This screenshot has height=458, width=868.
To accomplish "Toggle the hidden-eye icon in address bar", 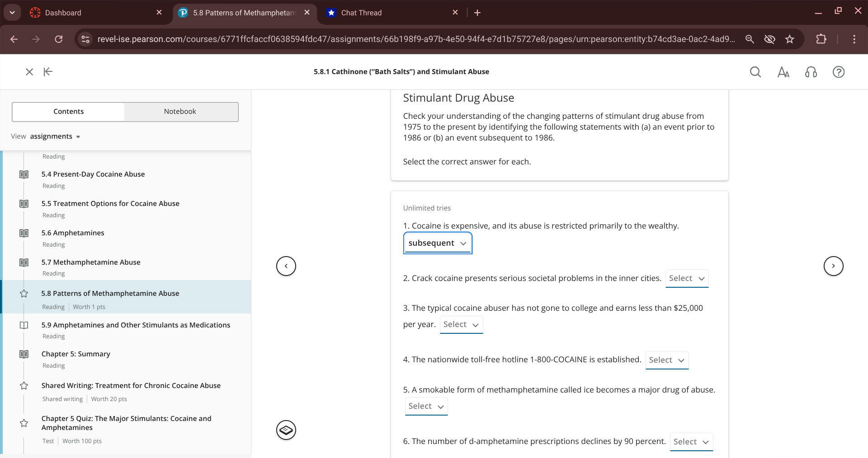I will tap(769, 39).
